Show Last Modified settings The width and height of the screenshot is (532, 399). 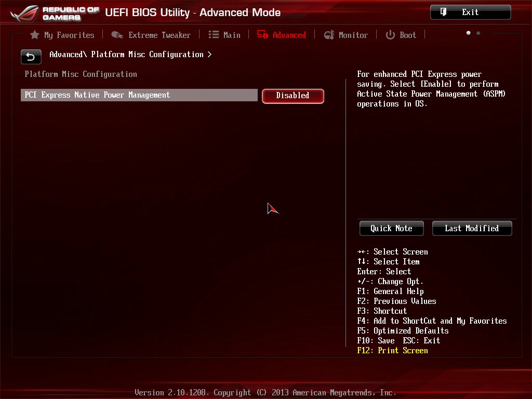(472, 229)
